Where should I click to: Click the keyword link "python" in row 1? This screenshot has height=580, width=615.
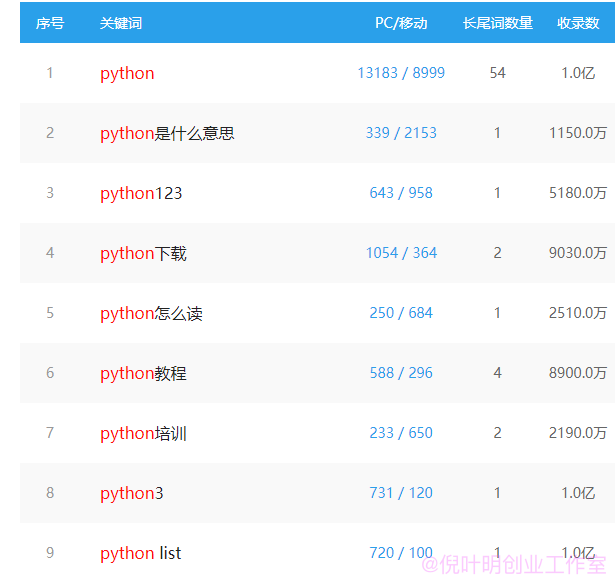tap(127, 74)
